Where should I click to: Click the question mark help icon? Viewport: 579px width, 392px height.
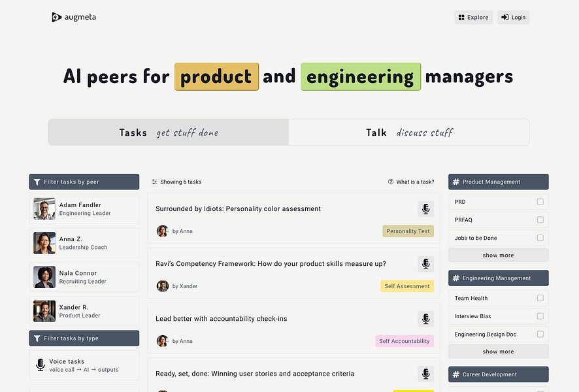(x=391, y=182)
